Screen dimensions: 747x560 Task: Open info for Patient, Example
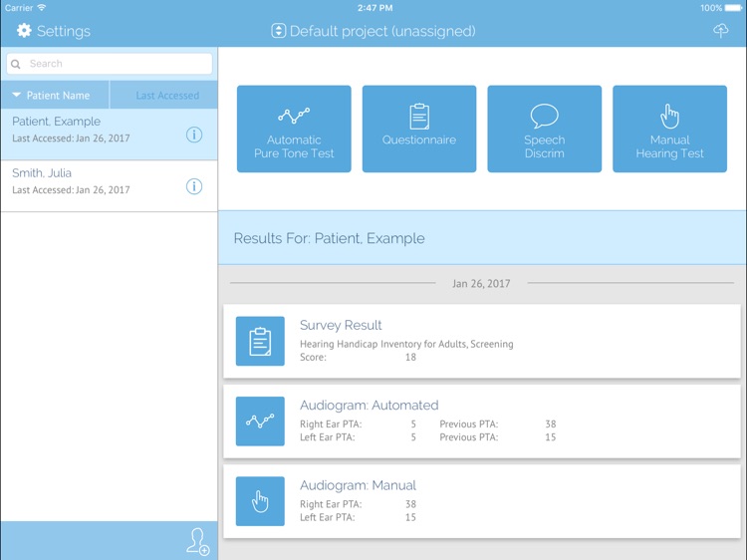coord(194,135)
